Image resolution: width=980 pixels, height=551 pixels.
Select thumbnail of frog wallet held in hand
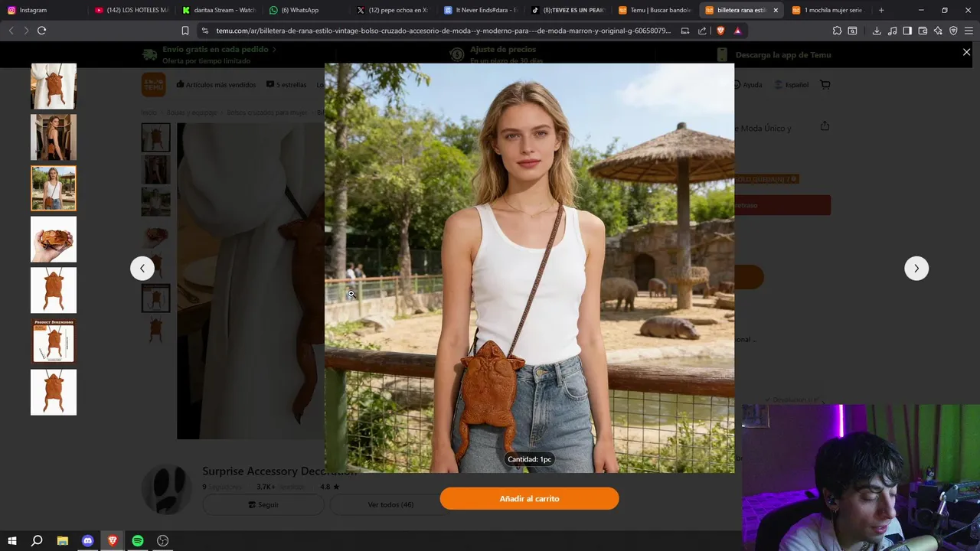point(54,240)
